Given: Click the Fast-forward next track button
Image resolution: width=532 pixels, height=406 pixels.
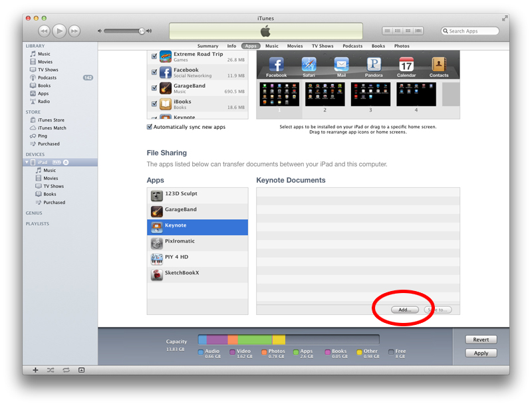Looking at the screenshot, I should click(74, 31).
